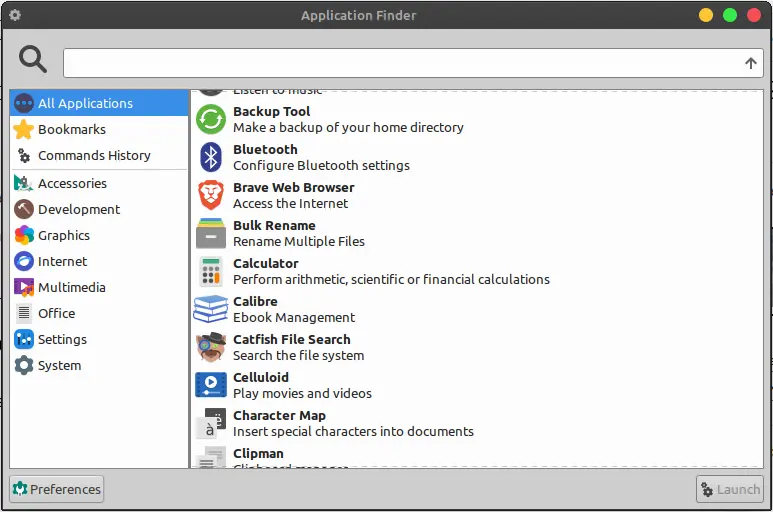This screenshot has width=773, height=512.
Task: Click 'Ebook Management' description
Action: (x=294, y=317)
